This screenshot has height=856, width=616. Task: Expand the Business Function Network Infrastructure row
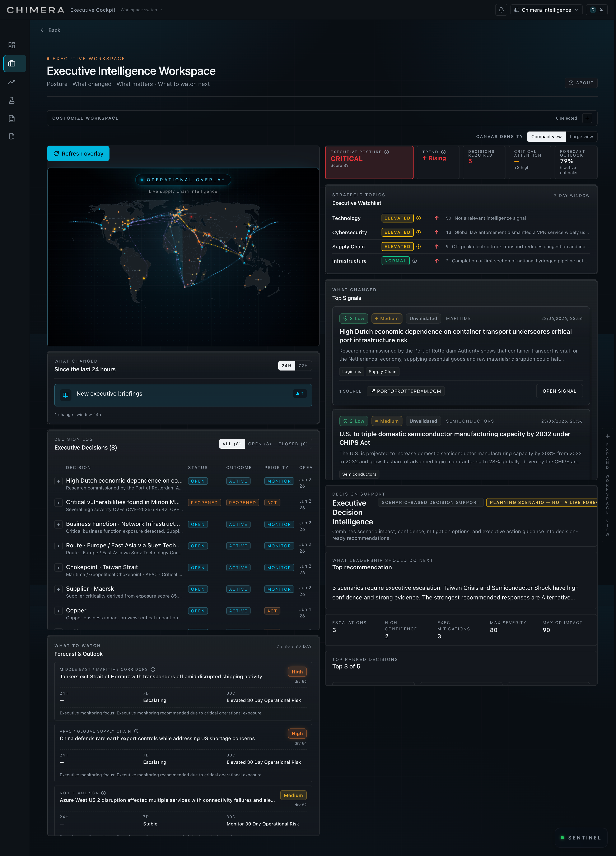[x=59, y=525]
